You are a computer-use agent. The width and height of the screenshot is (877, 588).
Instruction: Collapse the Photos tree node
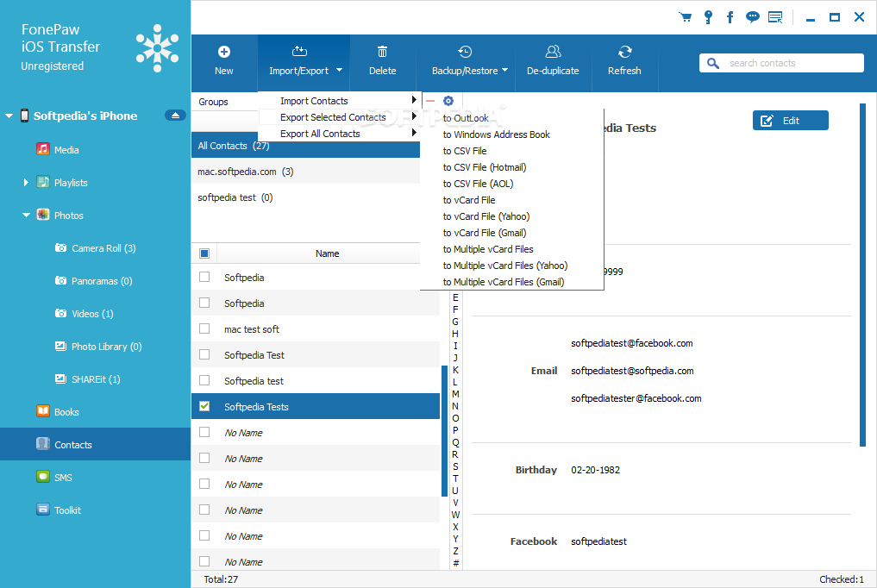[x=26, y=216]
